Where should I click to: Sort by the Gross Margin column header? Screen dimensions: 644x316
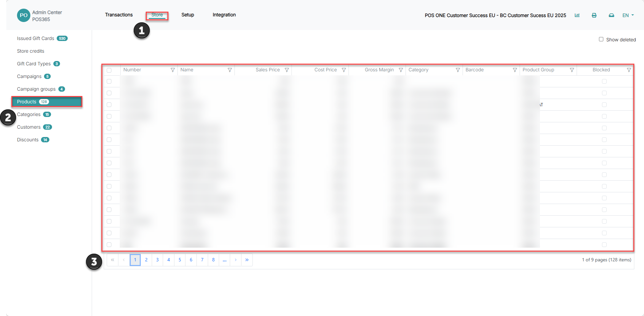(x=379, y=70)
